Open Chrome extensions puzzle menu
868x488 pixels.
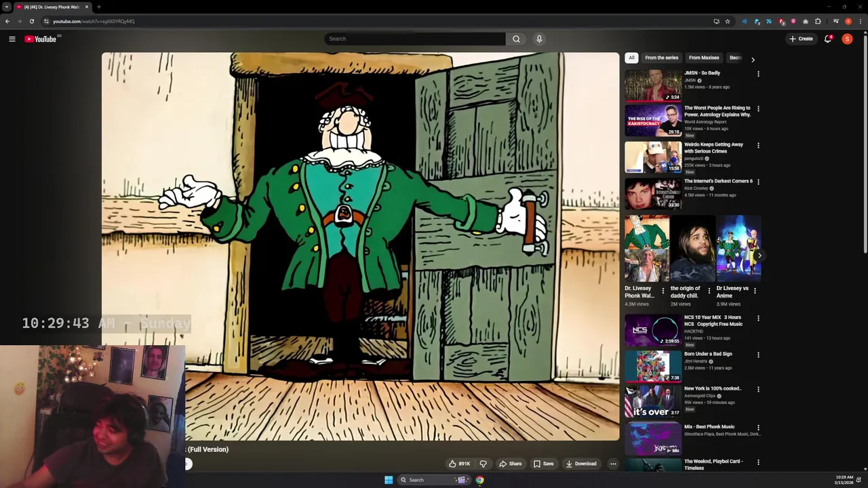(x=818, y=21)
